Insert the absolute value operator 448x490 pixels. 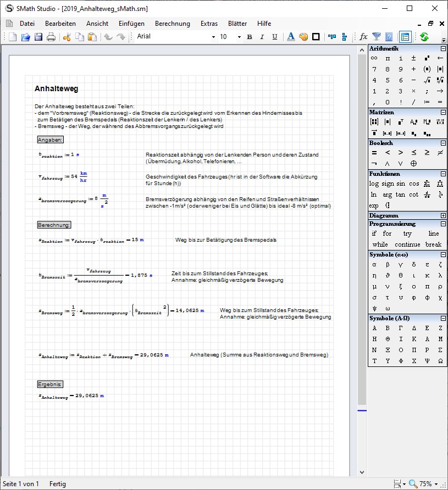click(x=440, y=69)
